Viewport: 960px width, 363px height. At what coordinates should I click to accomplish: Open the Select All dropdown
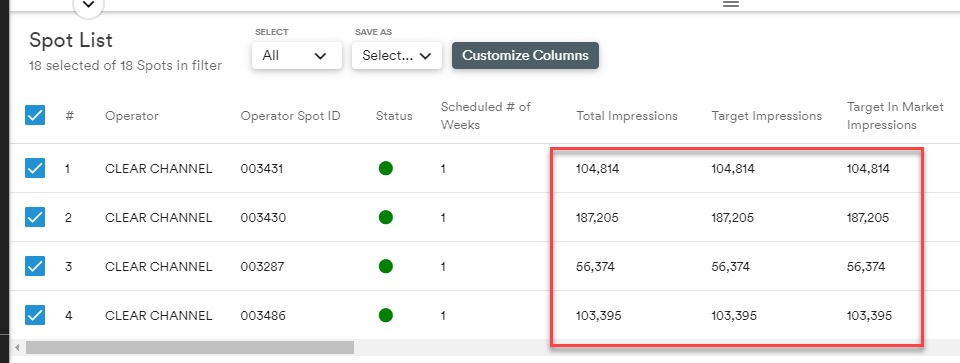[297, 56]
